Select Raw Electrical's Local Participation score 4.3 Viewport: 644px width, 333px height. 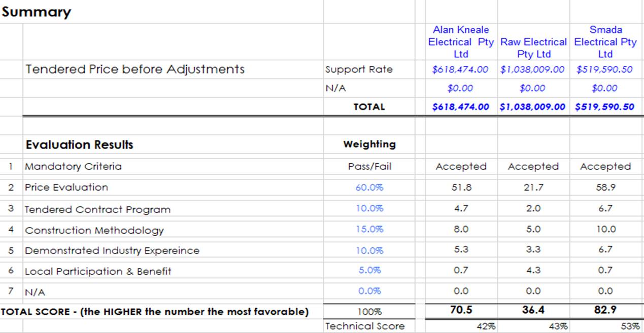point(533,271)
